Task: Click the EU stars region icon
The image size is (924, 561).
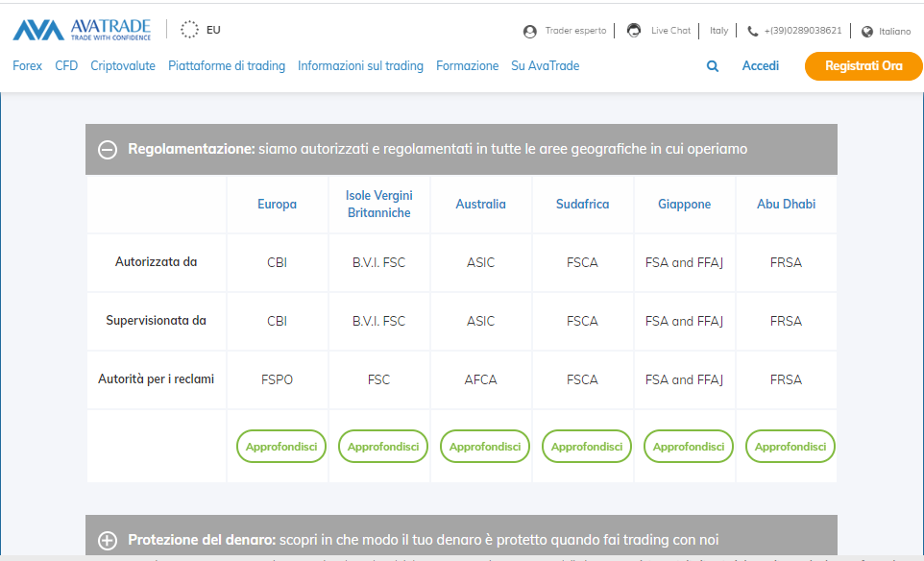Action: [x=189, y=30]
